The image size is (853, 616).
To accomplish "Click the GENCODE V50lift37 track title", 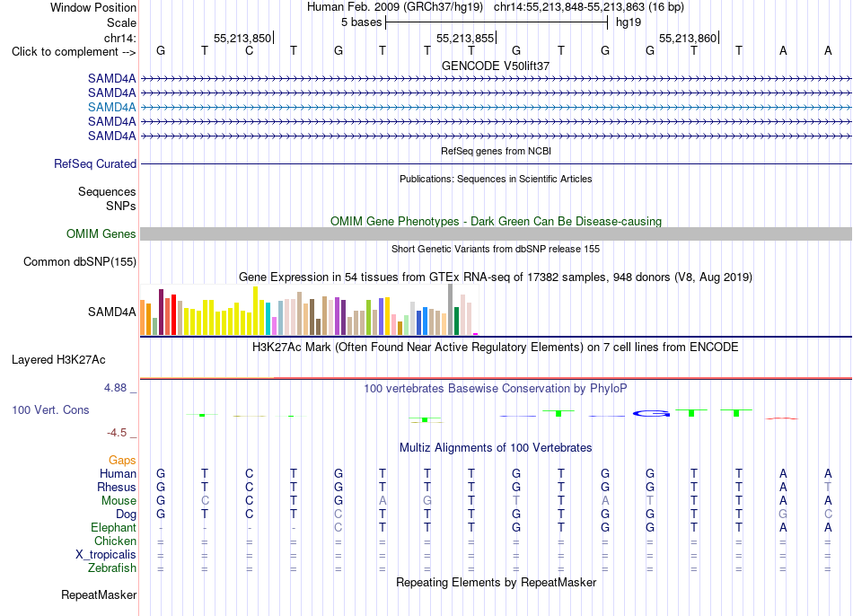I will 496,66.
